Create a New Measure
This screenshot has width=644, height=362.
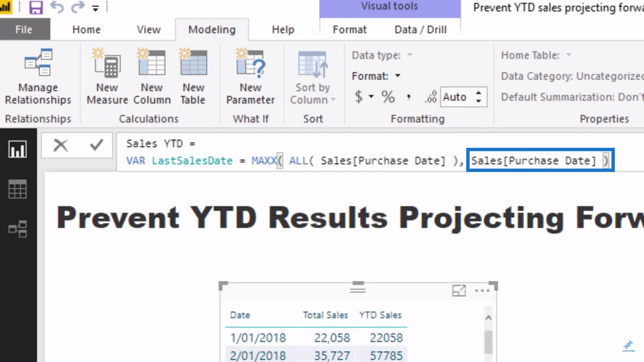pyautogui.click(x=107, y=77)
